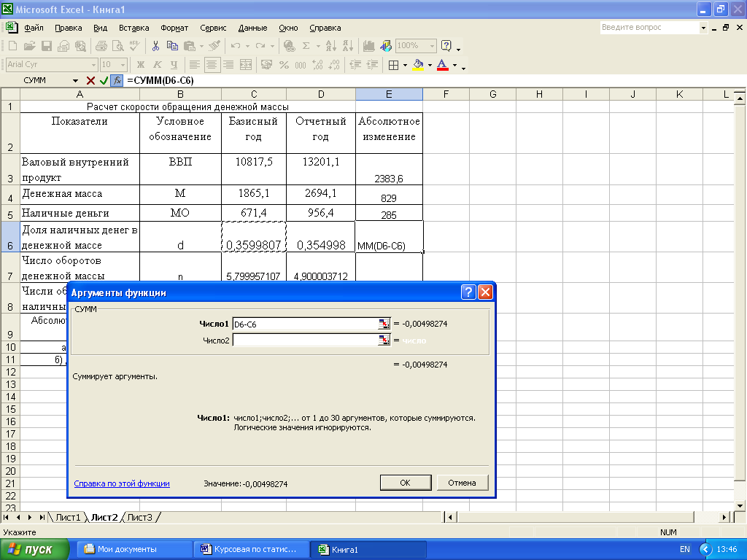Open Print Preview icon
This screenshot has height=560, width=747.
[117, 46]
